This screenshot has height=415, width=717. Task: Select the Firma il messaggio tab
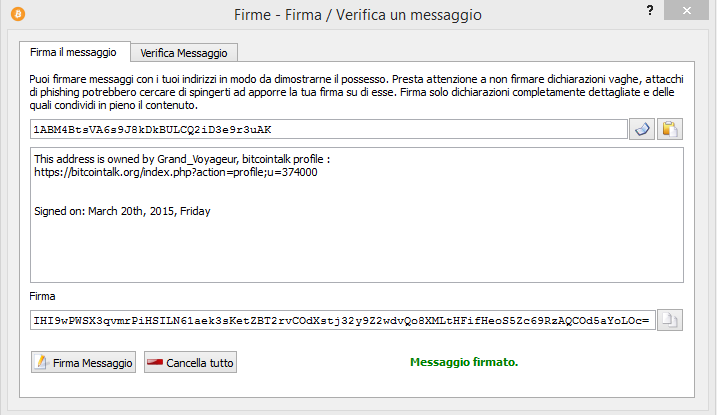click(75, 52)
